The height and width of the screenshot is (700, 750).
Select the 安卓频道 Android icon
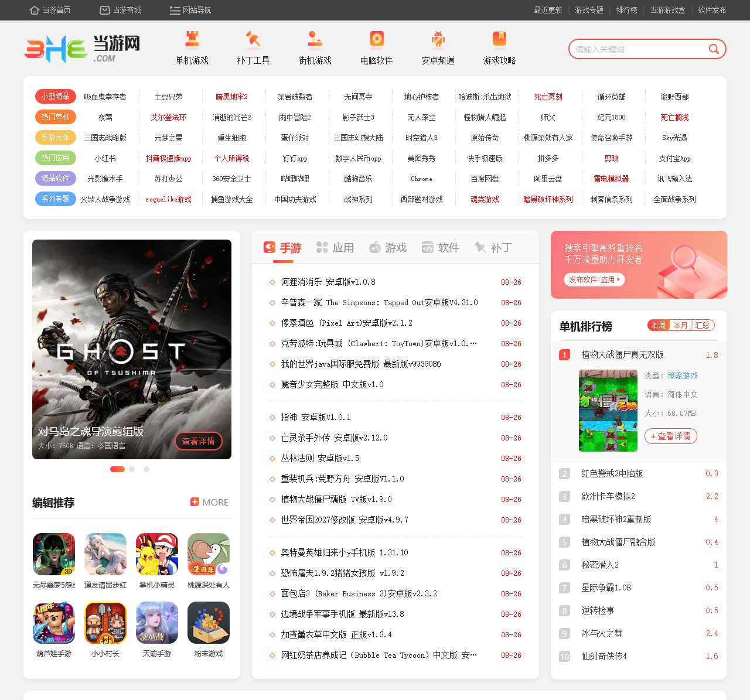pyautogui.click(x=438, y=39)
